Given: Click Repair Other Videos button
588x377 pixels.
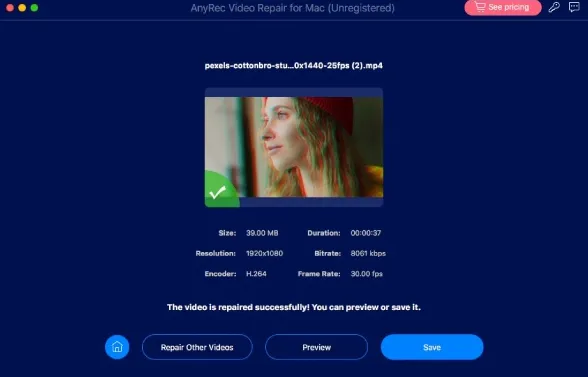Looking at the screenshot, I should (x=197, y=347).
